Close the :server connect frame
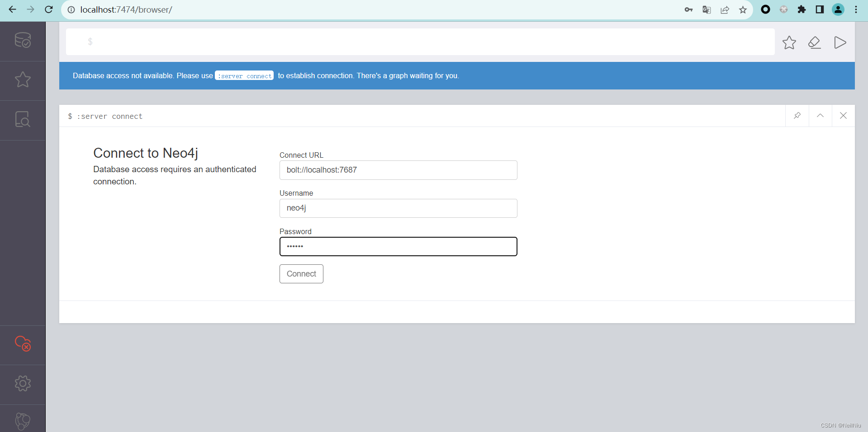 843,116
